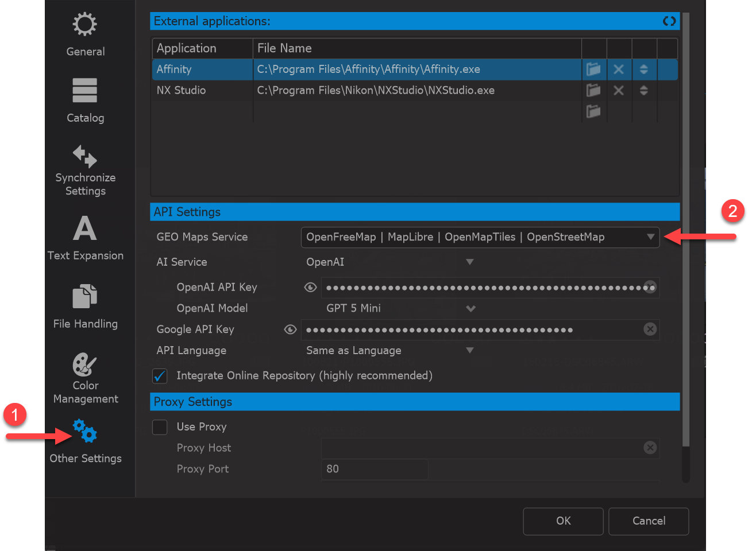Reorder the NX Studio row with arrows
Viewport: 756px width, 551px height.
point(644,90)
